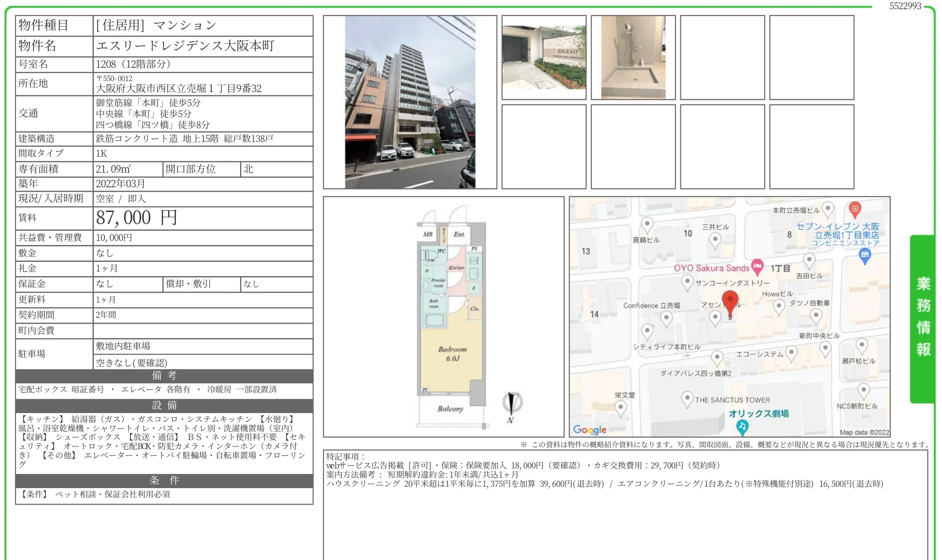Image resolution: width=942 pixels, height=560 pixels.
Task: Click the ペット相談・保証会社利用必須 condition text
Action: pyautogui.click(x=113, y=495)
